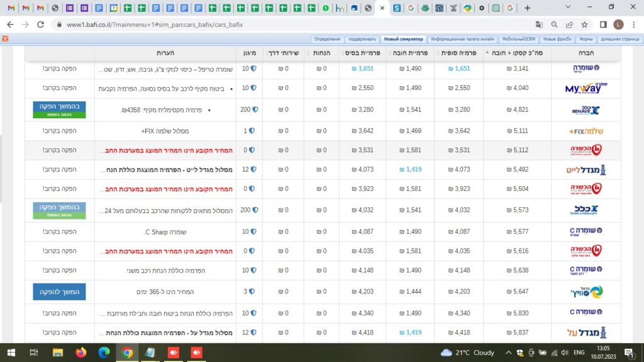The image size is (644, 362).
Task: Go to the домашняя страница tab
Action: pyautogui.click(x=619, y=39)
